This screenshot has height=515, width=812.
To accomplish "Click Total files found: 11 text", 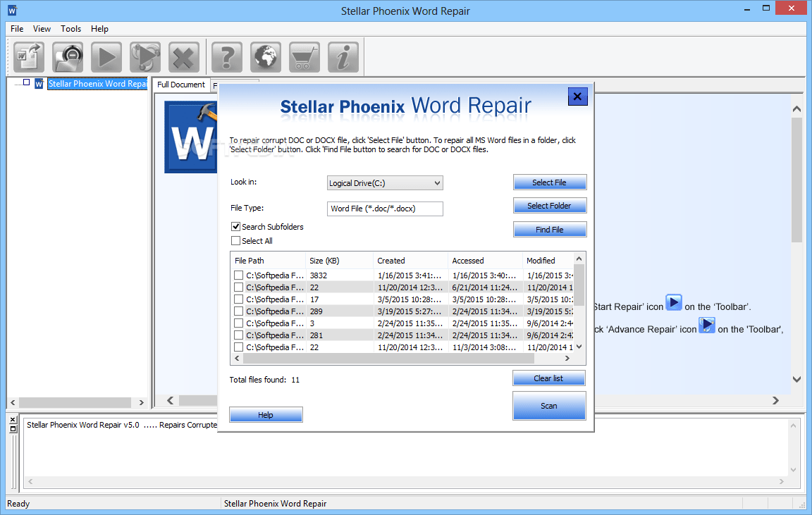I will (x=264, y=380).
